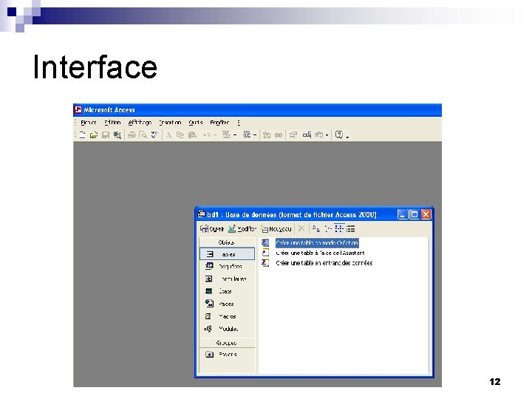The image size is (532, 399).
Task: Select 'Créer une table en entrant des données'
Action: tap(324, 263)
